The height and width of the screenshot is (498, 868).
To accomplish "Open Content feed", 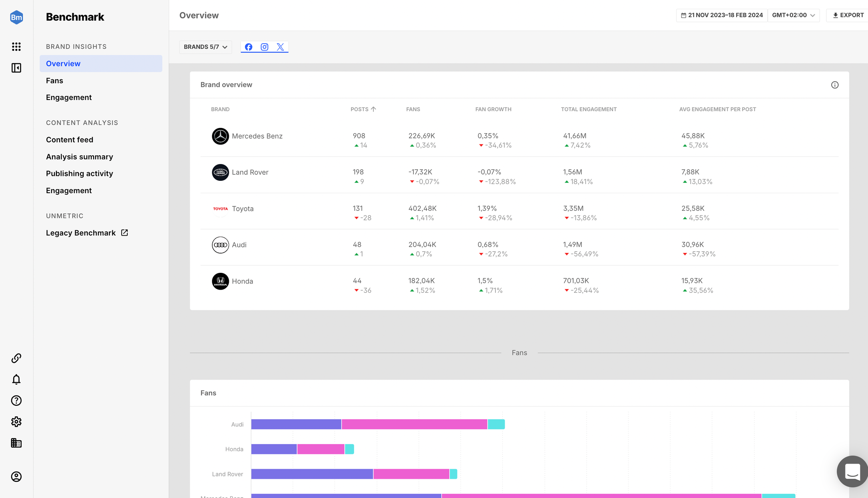I will (x=70, y=140).
